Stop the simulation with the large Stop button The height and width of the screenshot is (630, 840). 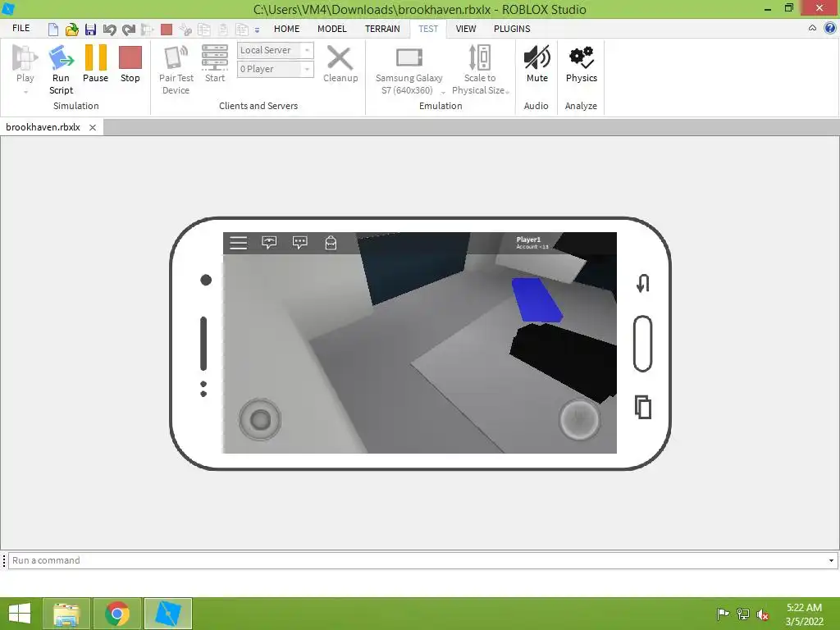[x=130, y=64]
